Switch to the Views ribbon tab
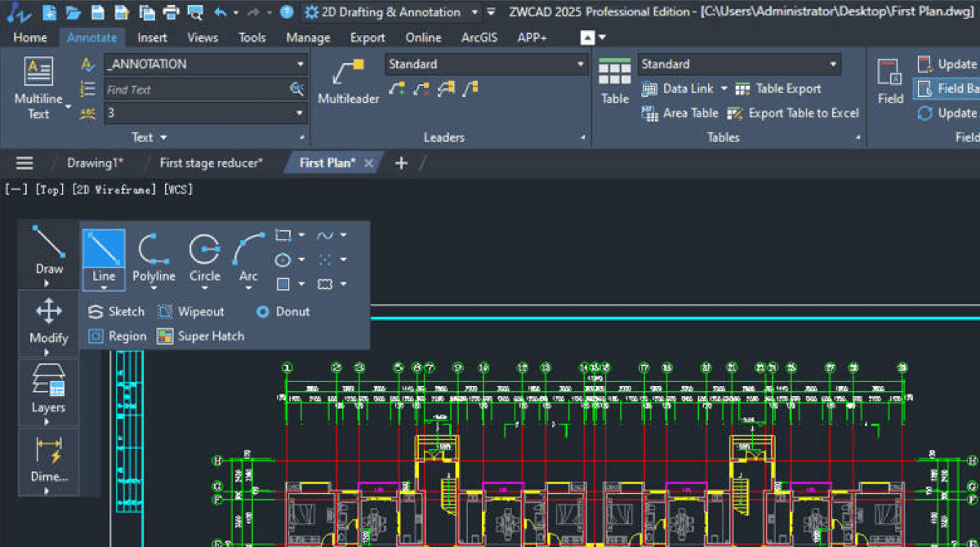The image size is (980, 547). point(203,38)
